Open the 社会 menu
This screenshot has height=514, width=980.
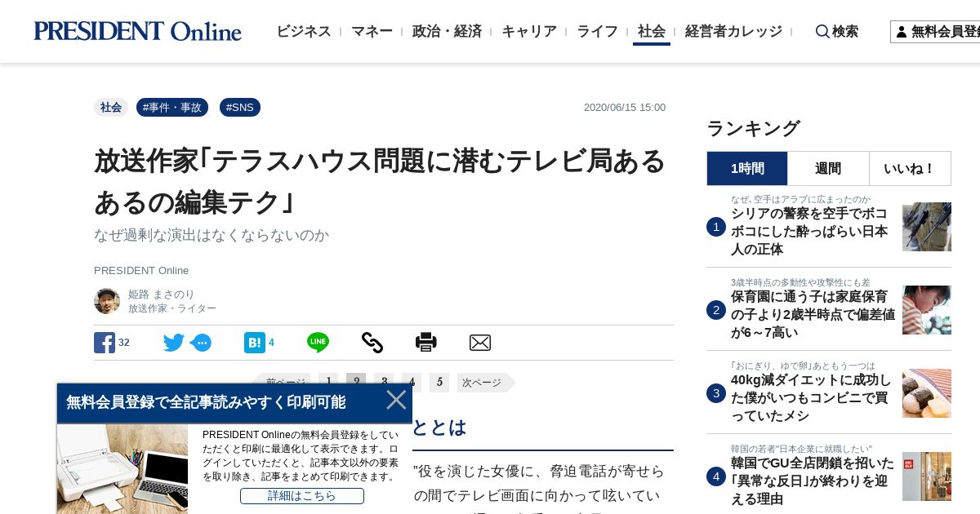tap(652, 31)
